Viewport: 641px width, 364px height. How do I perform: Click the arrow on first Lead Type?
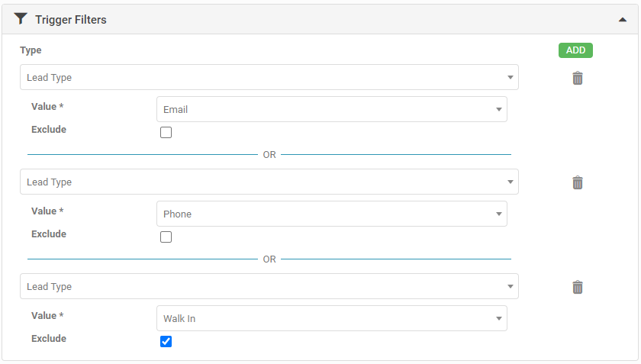click(x=510, y=77)
